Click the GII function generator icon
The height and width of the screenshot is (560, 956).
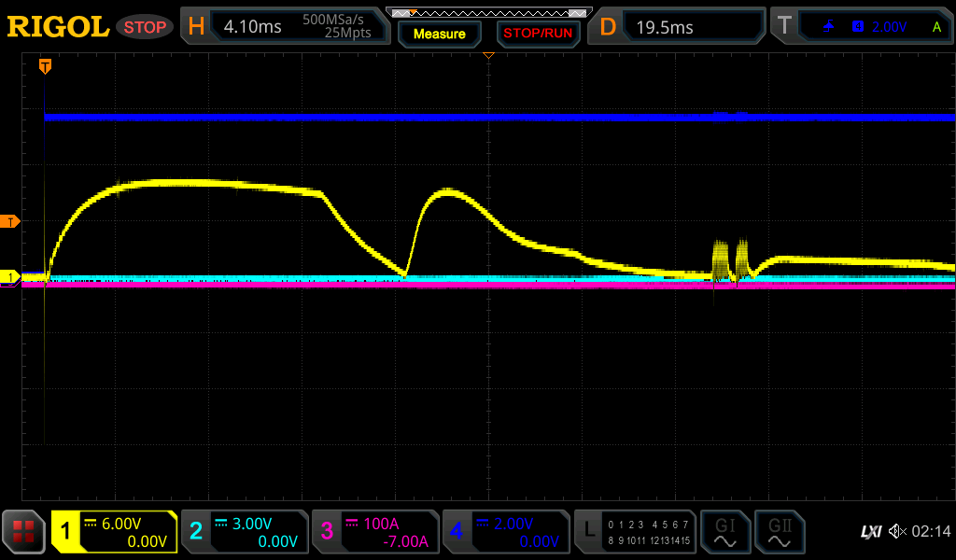[x=779, y=532]
